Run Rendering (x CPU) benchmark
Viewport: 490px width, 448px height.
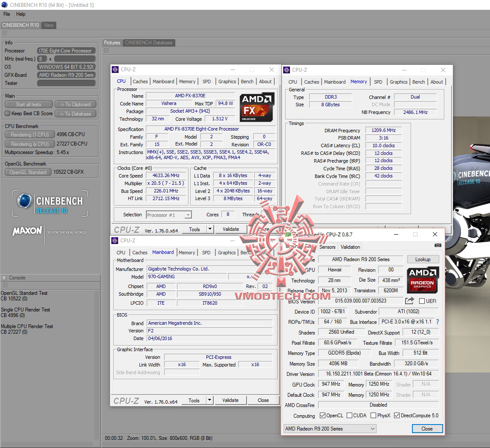(x=30, y=144)
